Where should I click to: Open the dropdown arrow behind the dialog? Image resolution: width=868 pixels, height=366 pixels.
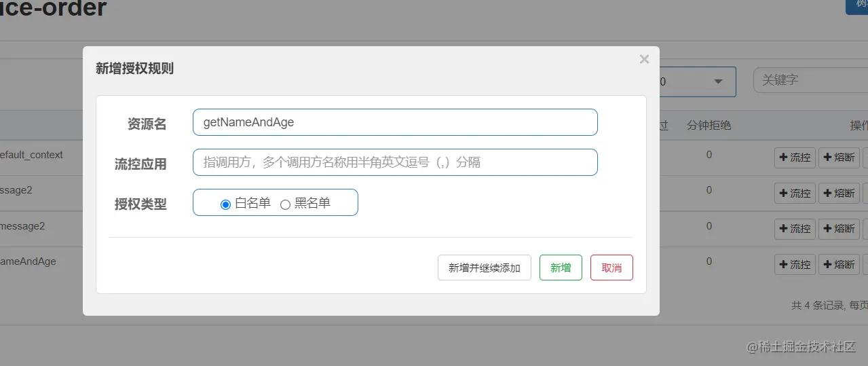(x=718, y=81)
